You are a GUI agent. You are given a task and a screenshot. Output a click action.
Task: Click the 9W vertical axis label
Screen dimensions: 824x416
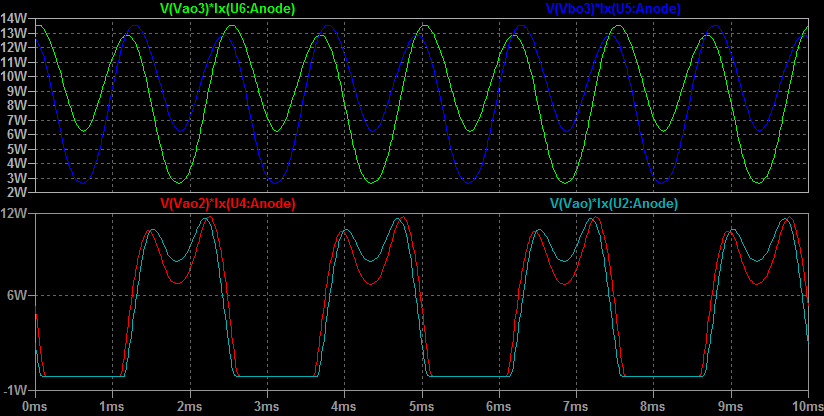(x=17, y=91)
